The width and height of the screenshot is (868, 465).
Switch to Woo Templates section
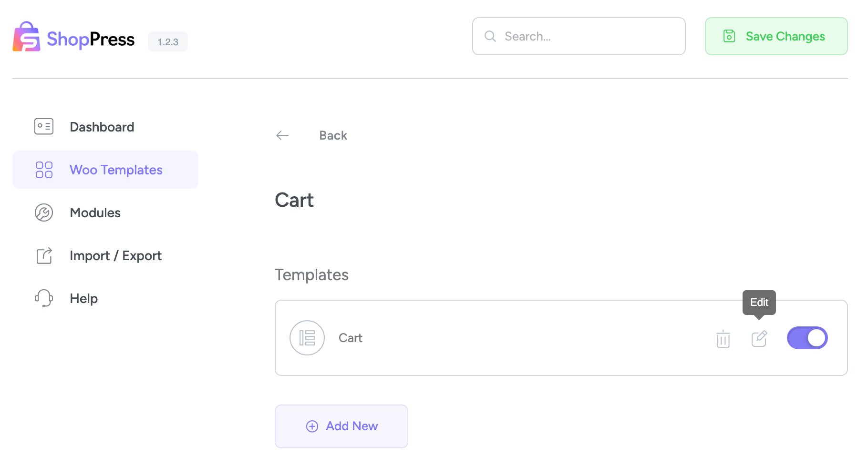coord(116,169)
